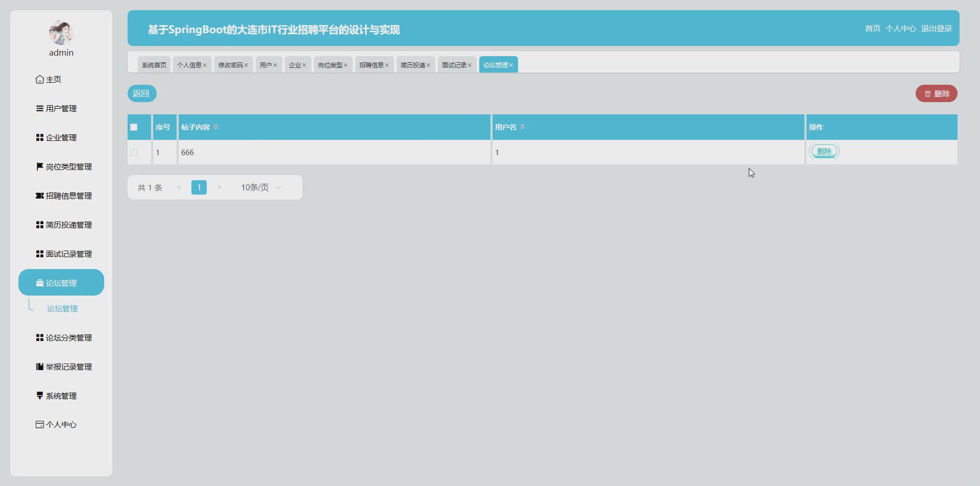
Task: Click the 系统管理 sidebar icon
Action: click(39, 396)
